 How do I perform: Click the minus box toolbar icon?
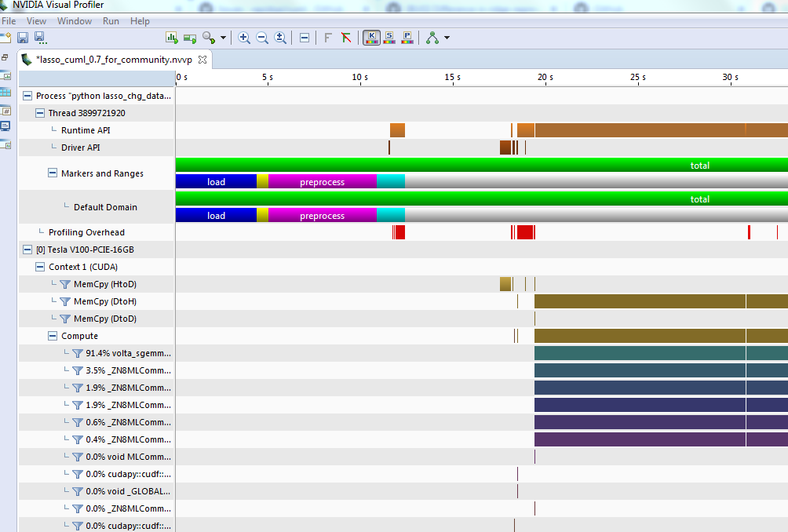tap(305, 38)
